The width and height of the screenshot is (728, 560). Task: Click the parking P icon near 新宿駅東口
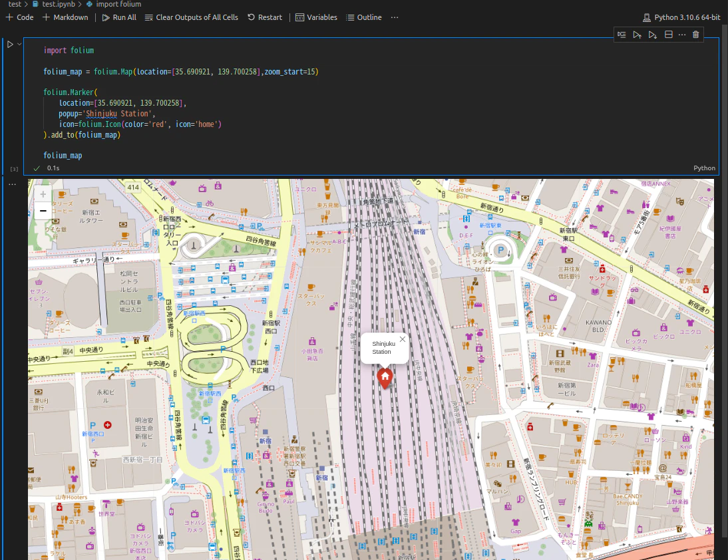500,250
